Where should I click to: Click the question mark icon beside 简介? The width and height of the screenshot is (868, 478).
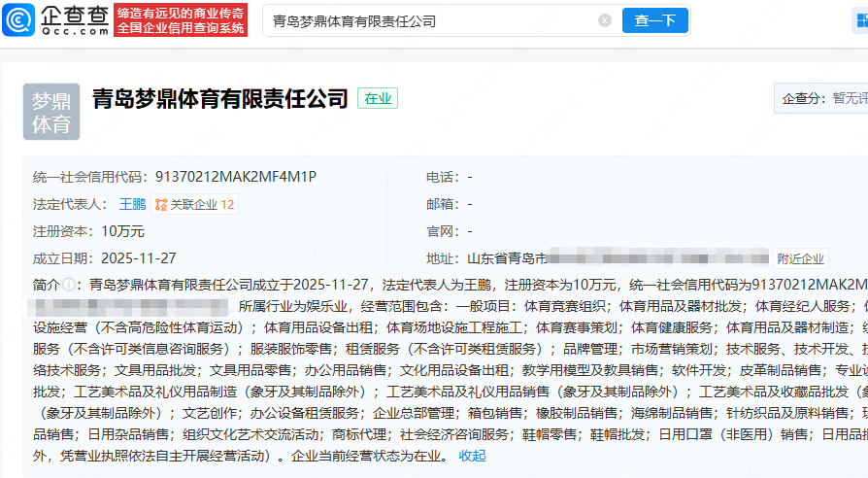(x=69, y=285)
